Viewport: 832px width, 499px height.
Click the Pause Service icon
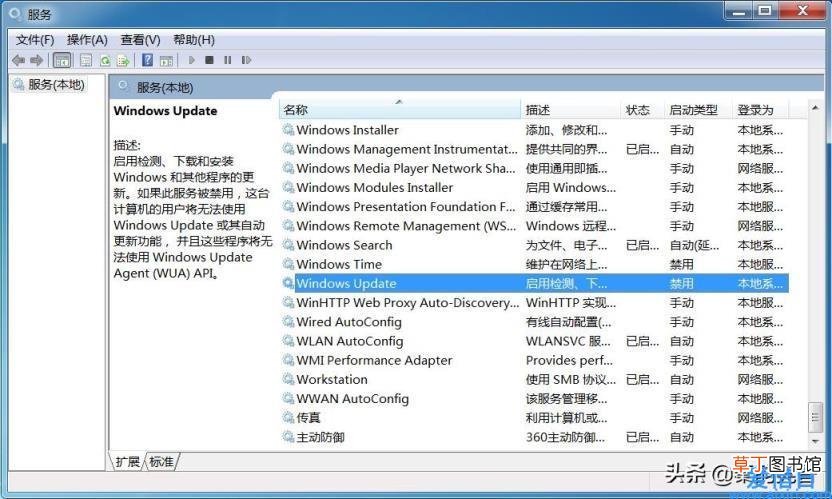click(x=228, y=61)
